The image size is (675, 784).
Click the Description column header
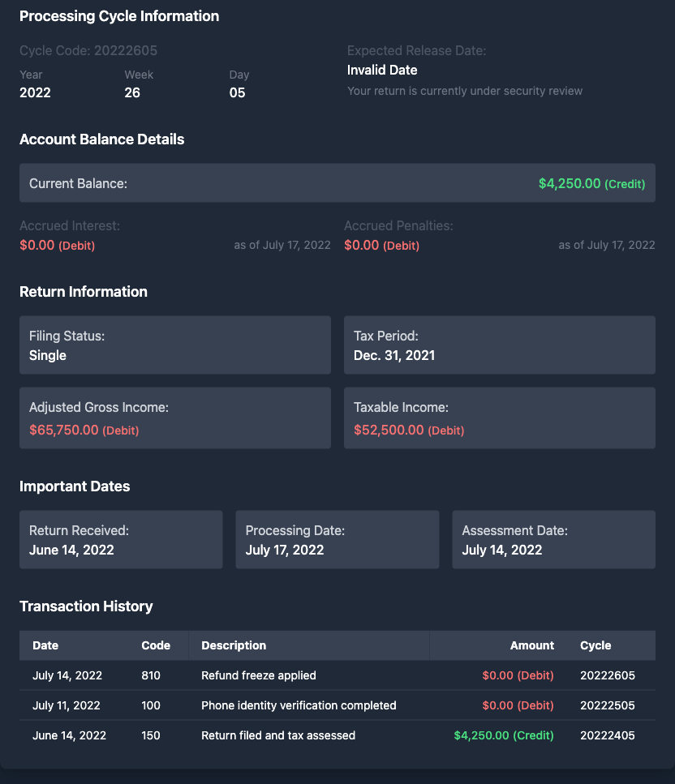234,645
